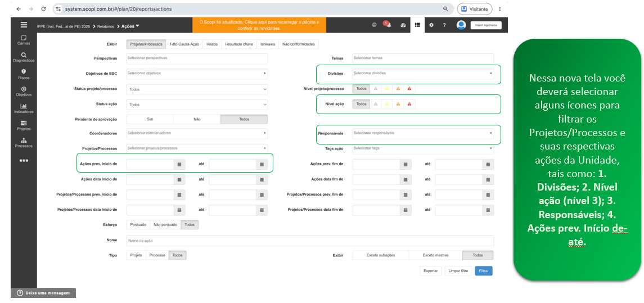Set Pendente de aprovação to Sim
The width and height of the screenshot is (644, 303).
pyautogui.click(x=150, y=119)
